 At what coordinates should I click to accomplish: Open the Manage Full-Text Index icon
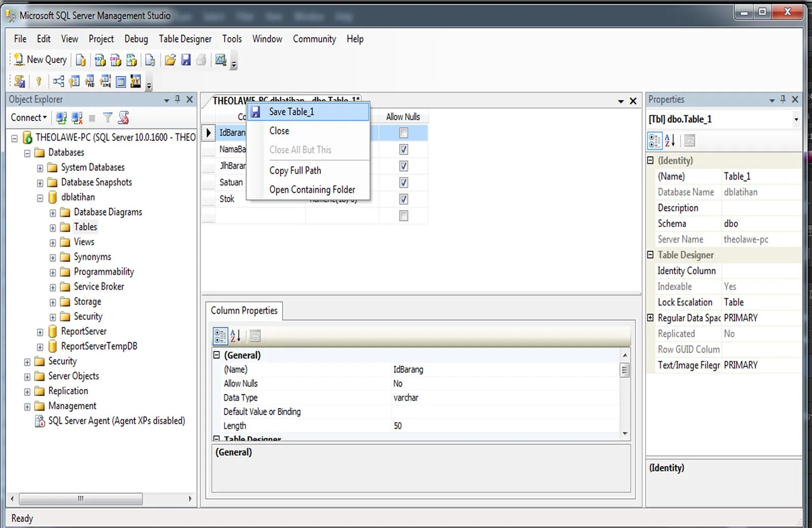[x=90, y=81]
